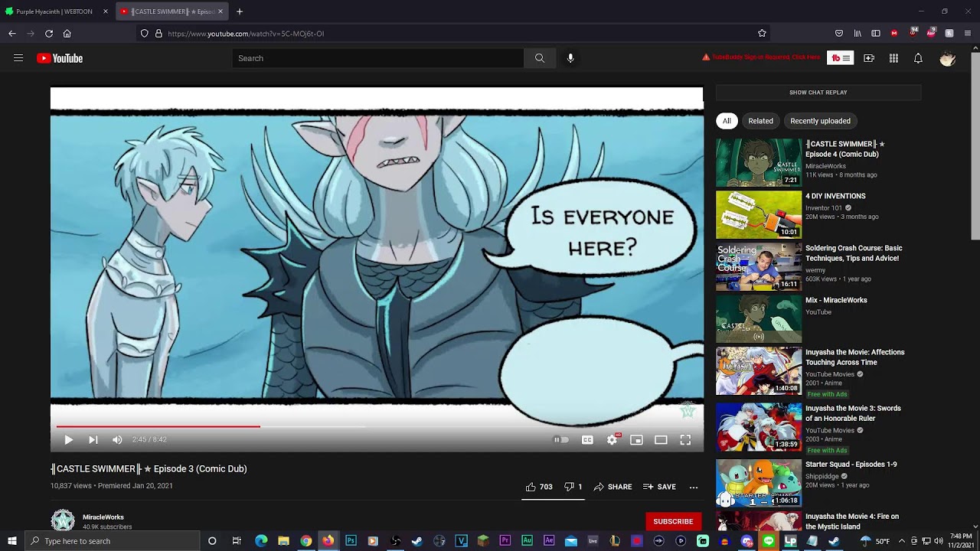Go to the YouTube home logo
Image resolution: width=980 pixels, height=551 pixels.
click(x=60, y=58)
